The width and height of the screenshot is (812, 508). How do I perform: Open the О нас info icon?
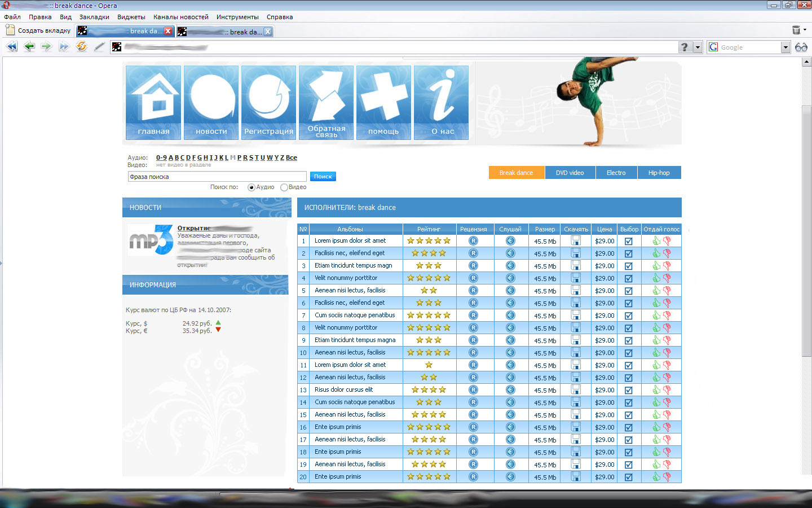[x=442, y=102]
